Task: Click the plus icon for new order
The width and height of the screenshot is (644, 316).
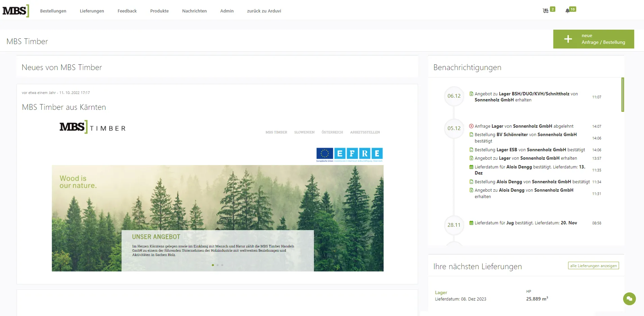Action: 568,39
